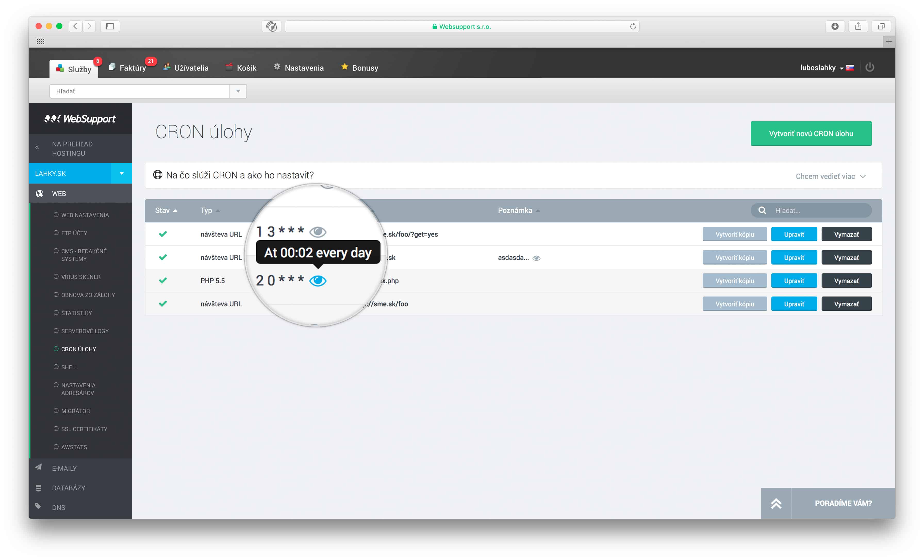Click the database stack icon

[x=38, y=488]
